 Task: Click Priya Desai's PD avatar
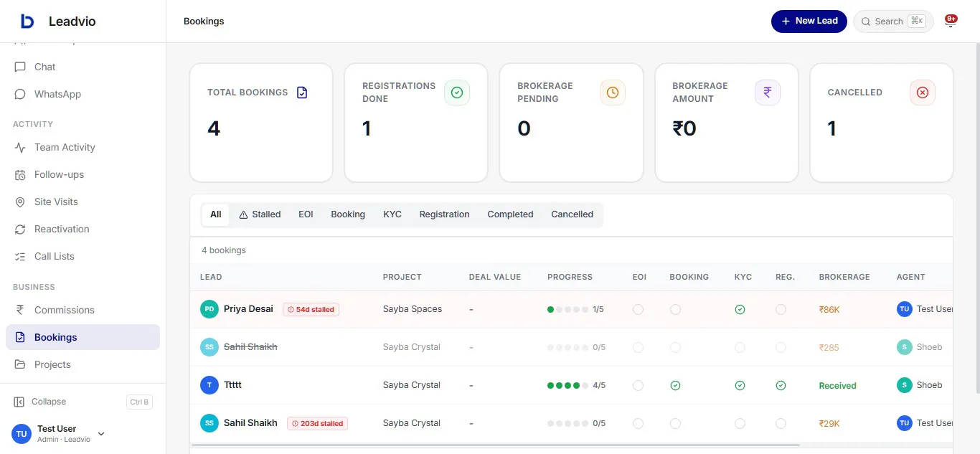(x=209, y=309)
